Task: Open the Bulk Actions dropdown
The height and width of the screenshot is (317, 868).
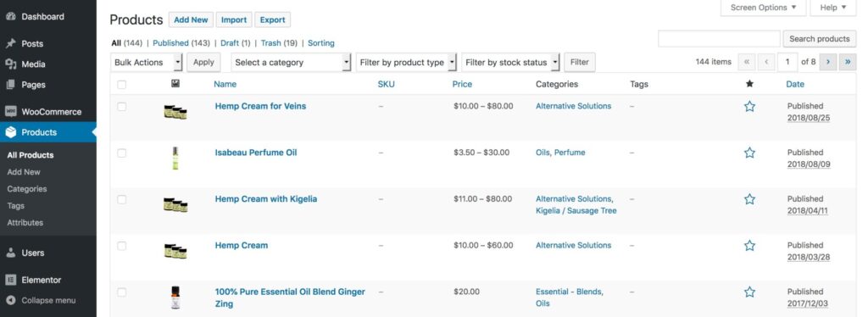Action: point(147,63)
